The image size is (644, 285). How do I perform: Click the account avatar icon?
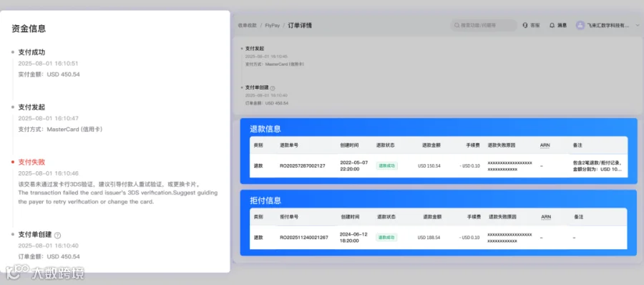pyautogui.click(x=580, y=25)
